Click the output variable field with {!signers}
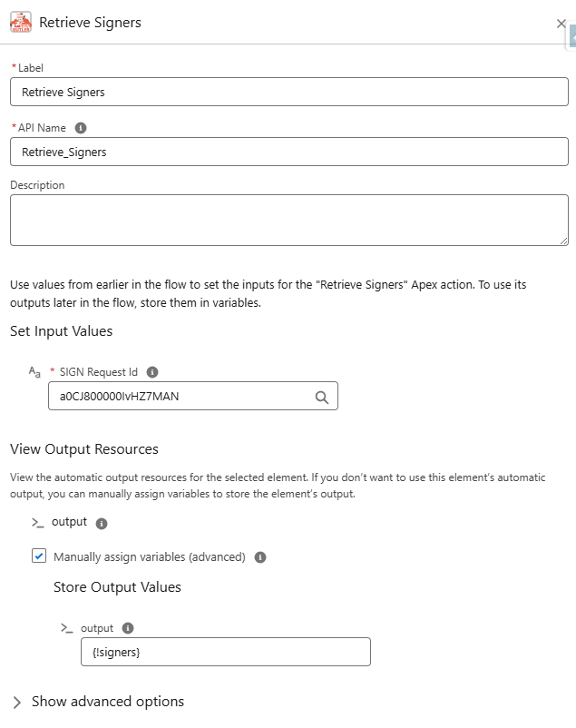Screen dimensions: 576x728 226,652
